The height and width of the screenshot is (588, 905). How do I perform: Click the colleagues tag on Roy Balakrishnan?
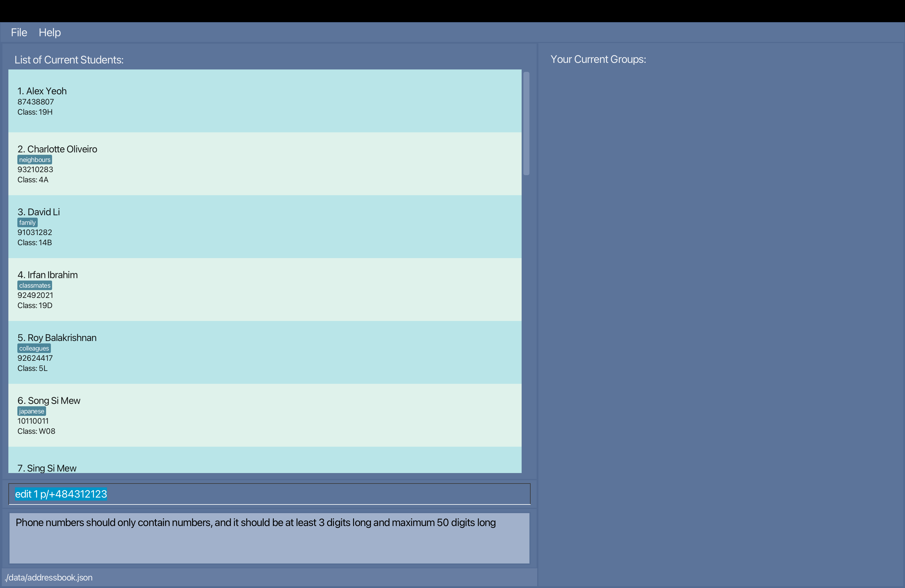pyautogui.click(x=34, y=348)
